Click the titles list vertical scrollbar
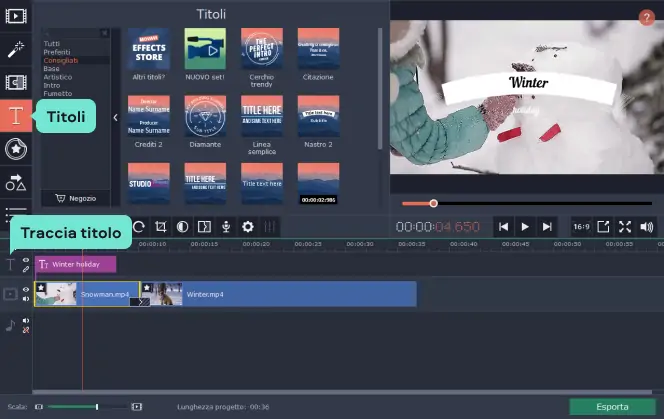Screen dimensions: 664x419 click(x=380, y=89)
